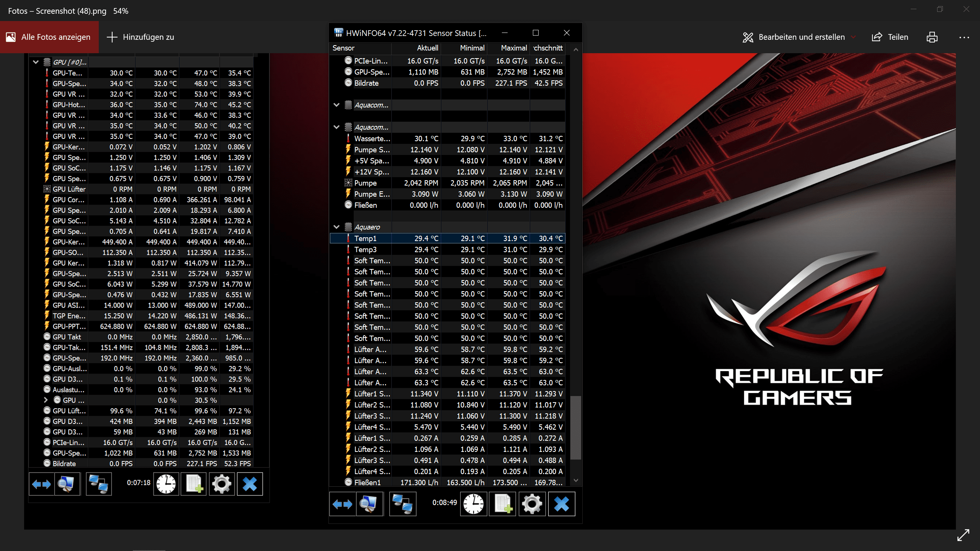Click the reset clock icon in HWiNFO toolbar
This screenshot has width=980, height=551.
(473, 504)
